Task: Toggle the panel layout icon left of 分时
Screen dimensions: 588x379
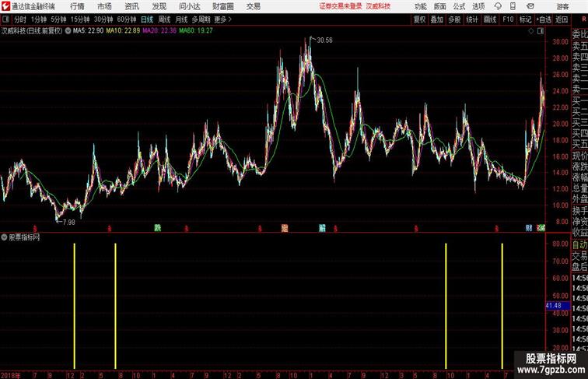Action: pyautogui.click(x=5, y=19)
